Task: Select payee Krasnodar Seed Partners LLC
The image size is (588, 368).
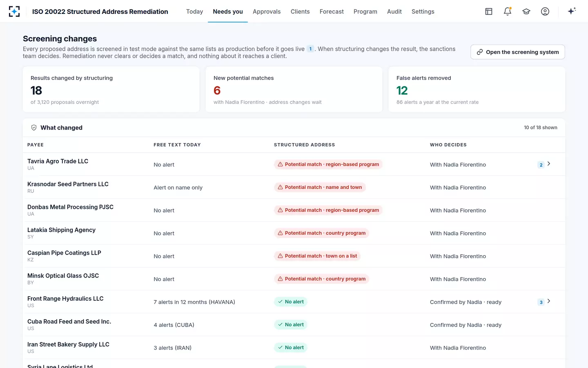Action: point(68,184)
